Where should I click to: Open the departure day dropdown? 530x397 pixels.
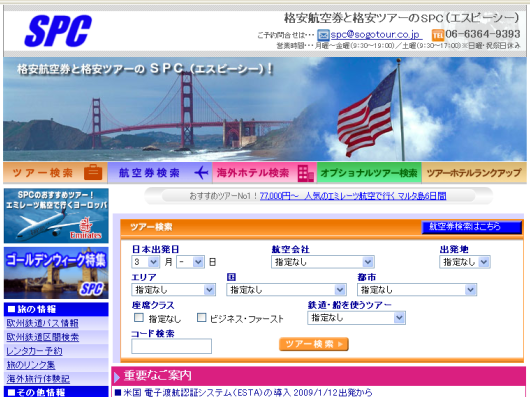click(x=190, y=262)
